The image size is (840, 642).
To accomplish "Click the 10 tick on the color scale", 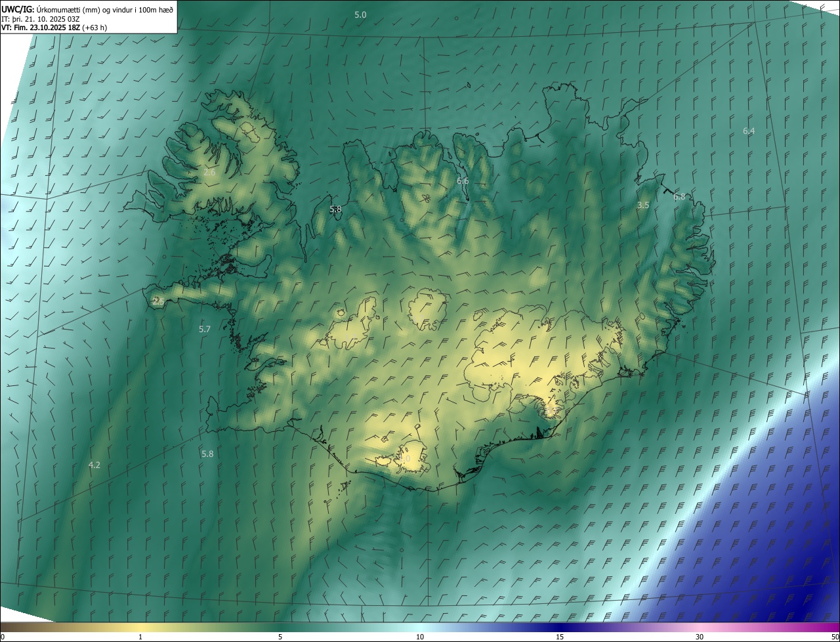I will 420,637.
